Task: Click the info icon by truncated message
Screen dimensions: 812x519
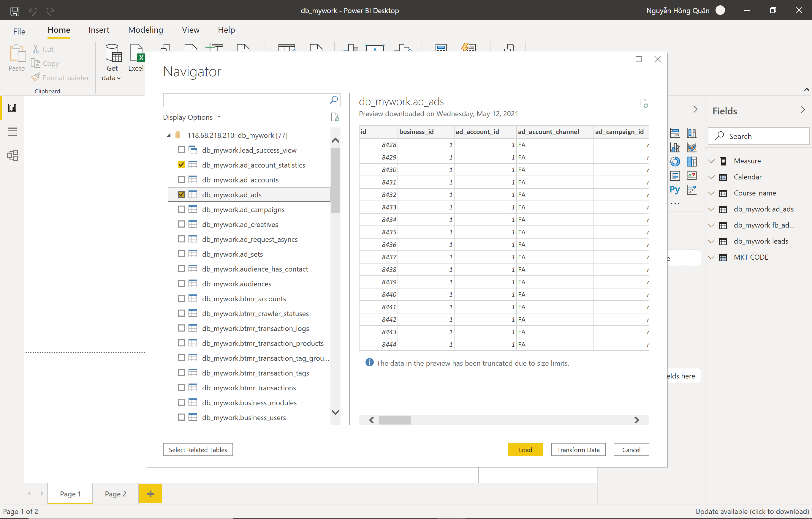Action: (369, 362)
